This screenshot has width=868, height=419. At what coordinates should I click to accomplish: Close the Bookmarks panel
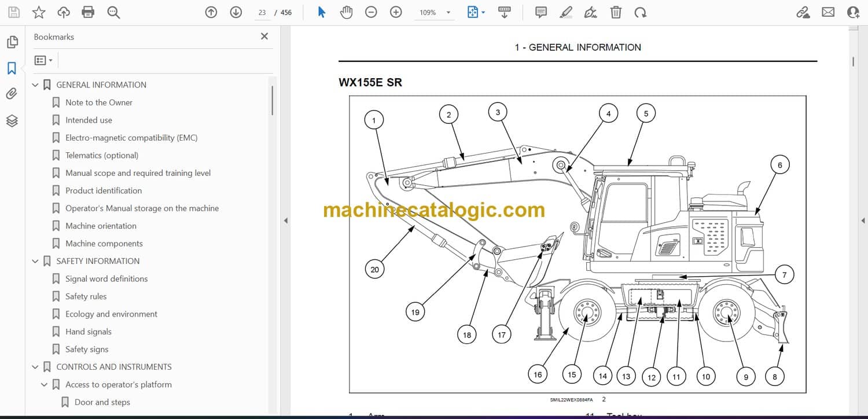[x=264, y=36]
